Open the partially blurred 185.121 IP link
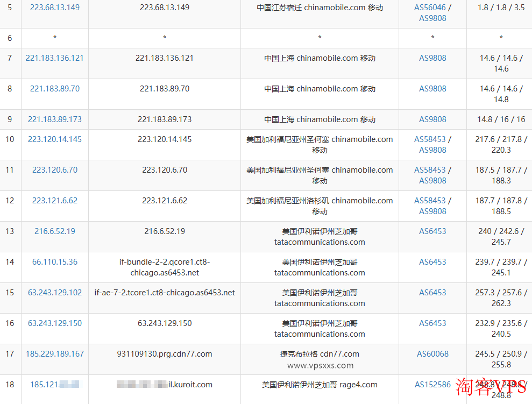Viewport: 532px width, 404px height. point(55,384)
